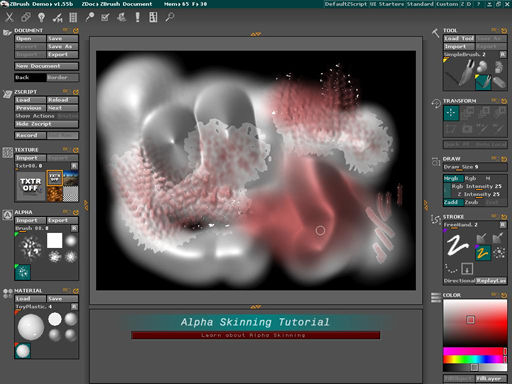Choose the Txtr Off texture thumbnail
Viewport: 512px width, 384px height.
[30, 185]
